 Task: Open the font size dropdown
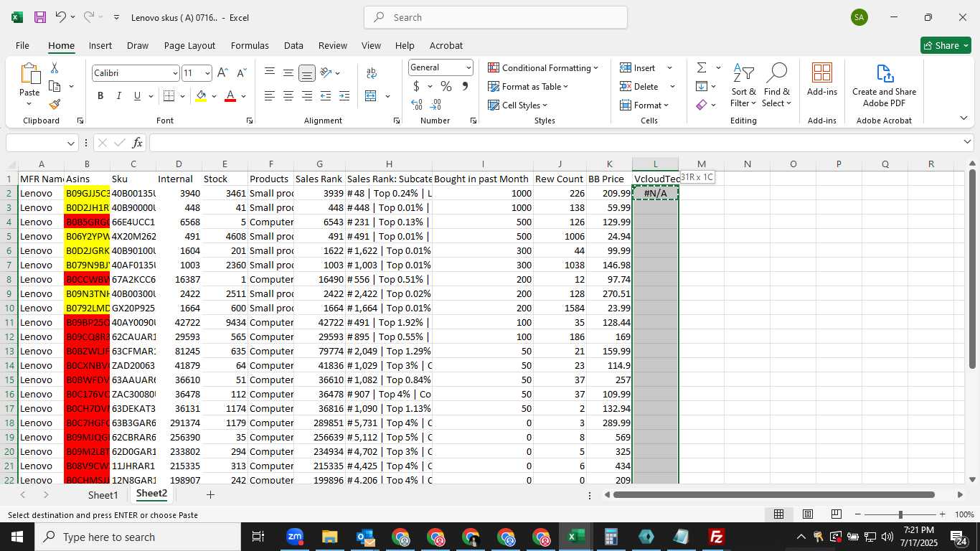pos(207,73)
